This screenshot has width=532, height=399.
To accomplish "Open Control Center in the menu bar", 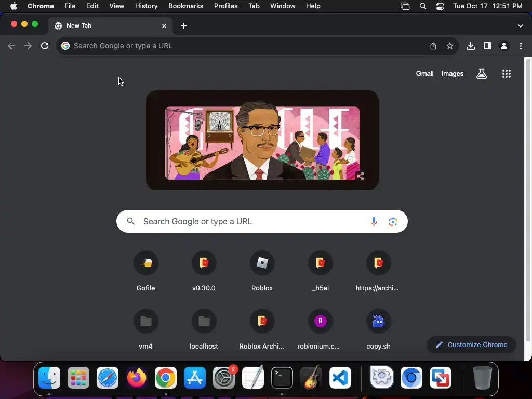I will [440, 6].
